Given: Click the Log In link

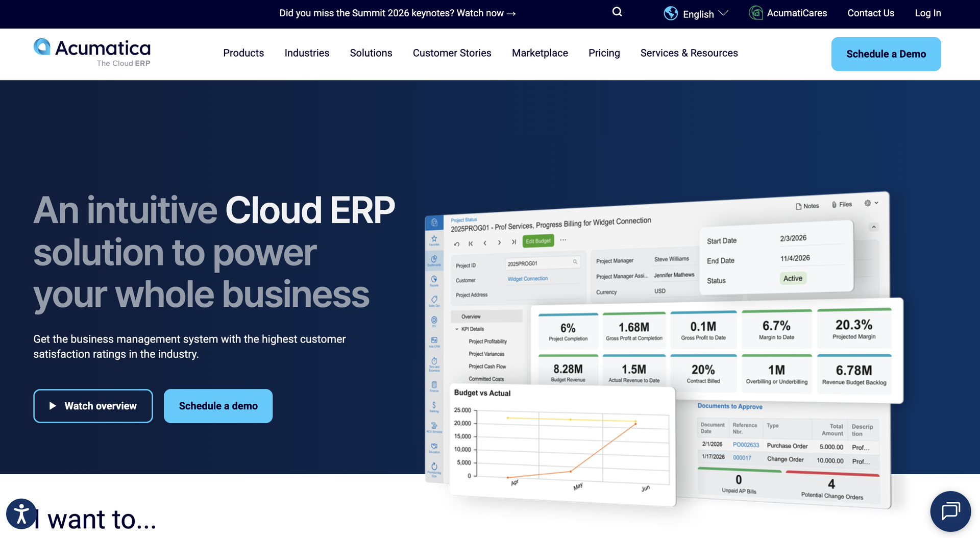Looking at the screenshot, I should (x=927, y=13).
